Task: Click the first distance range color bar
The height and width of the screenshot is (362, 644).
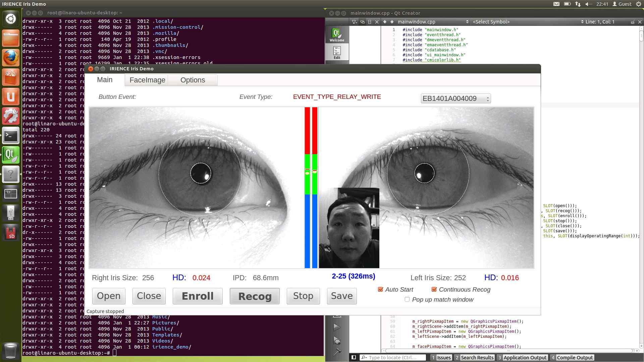Action: coord(307,188)
